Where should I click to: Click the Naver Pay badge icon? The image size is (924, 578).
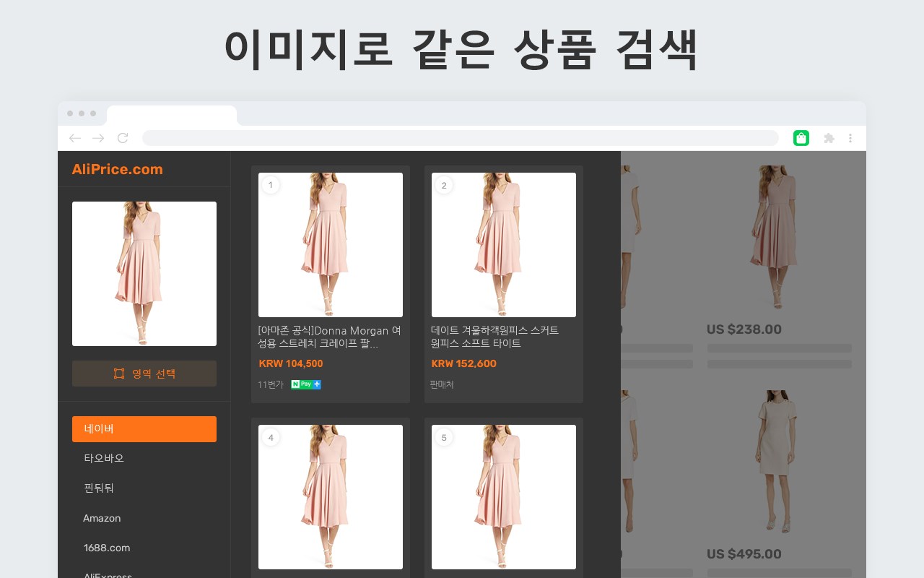[x=306, y=384]
